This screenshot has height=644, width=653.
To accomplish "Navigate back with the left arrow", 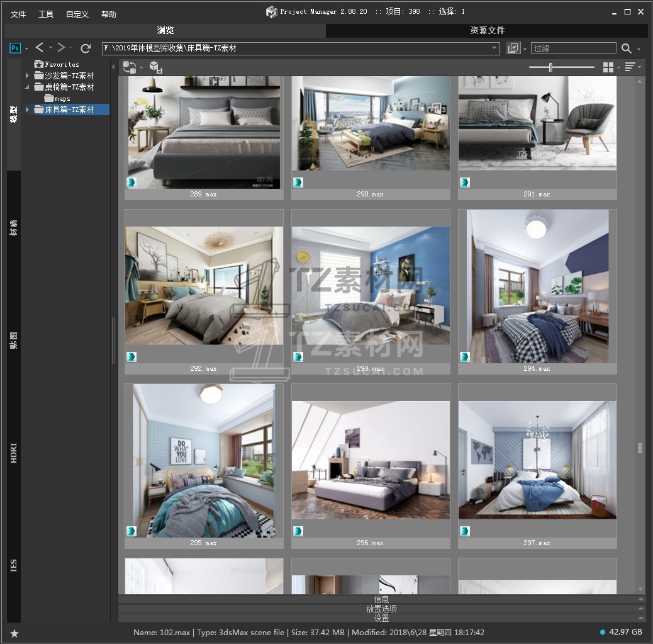I will point(40,48).
